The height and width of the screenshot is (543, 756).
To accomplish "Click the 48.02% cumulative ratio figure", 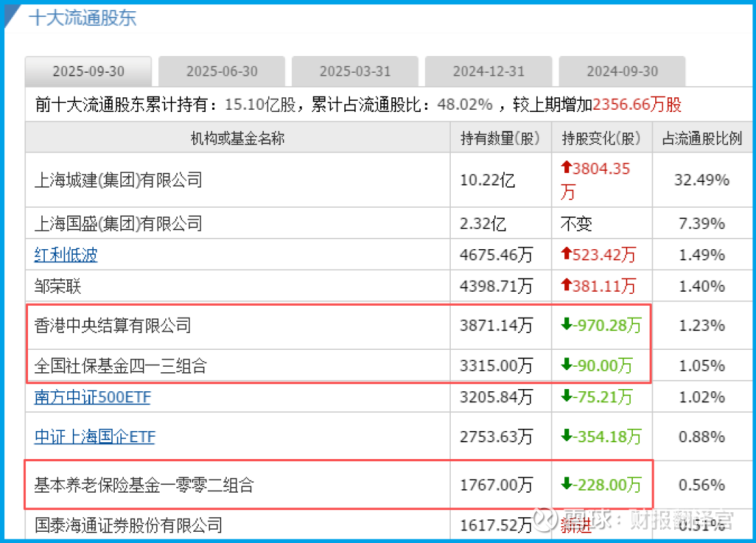I will 465,104.
